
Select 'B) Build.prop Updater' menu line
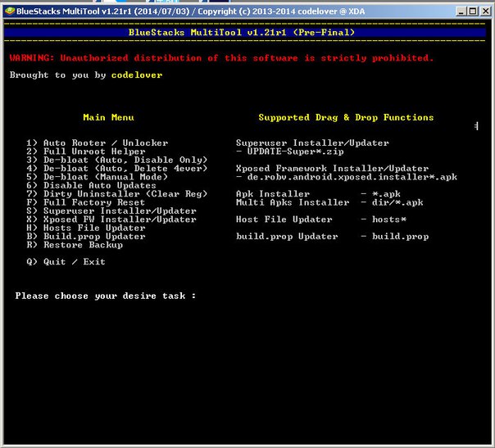coord(86,237)
